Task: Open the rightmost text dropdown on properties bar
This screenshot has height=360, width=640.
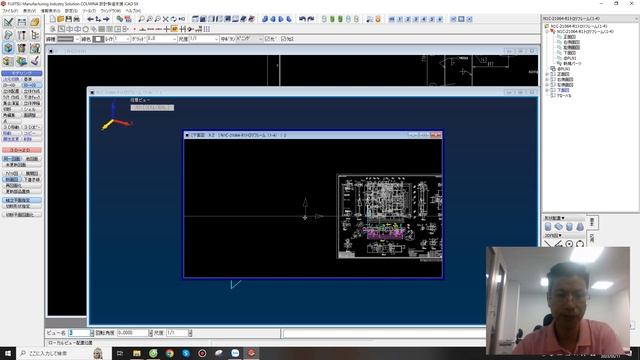Action: 260,39
